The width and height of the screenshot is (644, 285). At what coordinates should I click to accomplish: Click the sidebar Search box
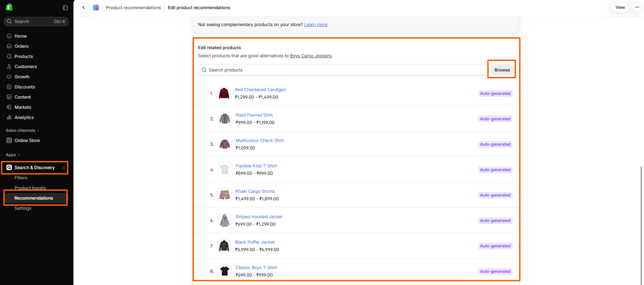tap(36, 21)
